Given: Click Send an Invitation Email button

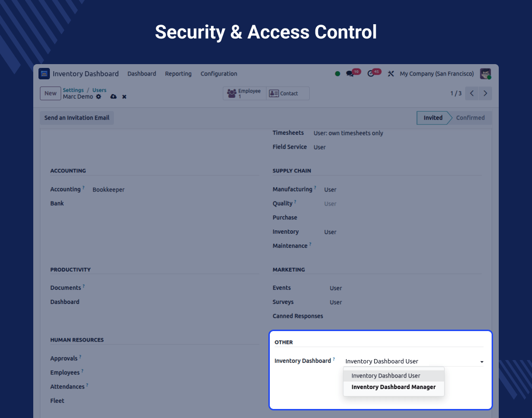Looking at the screenshot, I should [76, 118].
